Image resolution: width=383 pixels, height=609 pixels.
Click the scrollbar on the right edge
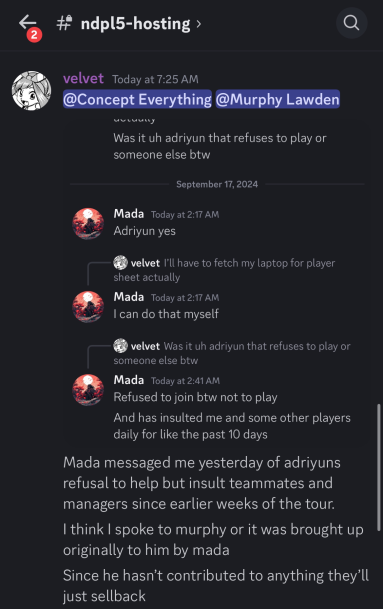[379, 468]
